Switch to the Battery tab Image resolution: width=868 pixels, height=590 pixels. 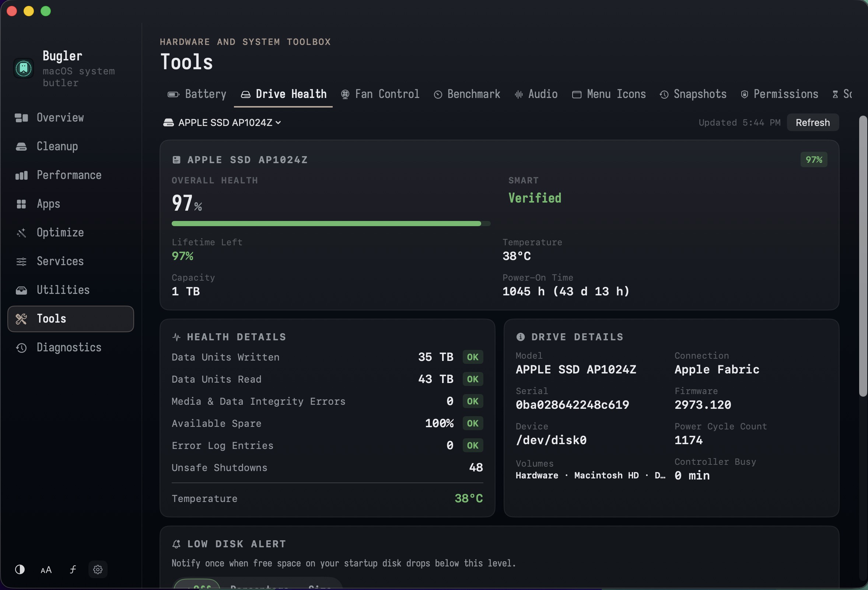197,94
